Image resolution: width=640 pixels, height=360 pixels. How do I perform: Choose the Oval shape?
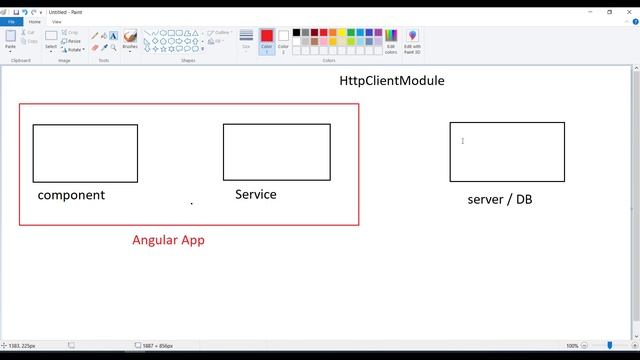(x=163, y=33)
